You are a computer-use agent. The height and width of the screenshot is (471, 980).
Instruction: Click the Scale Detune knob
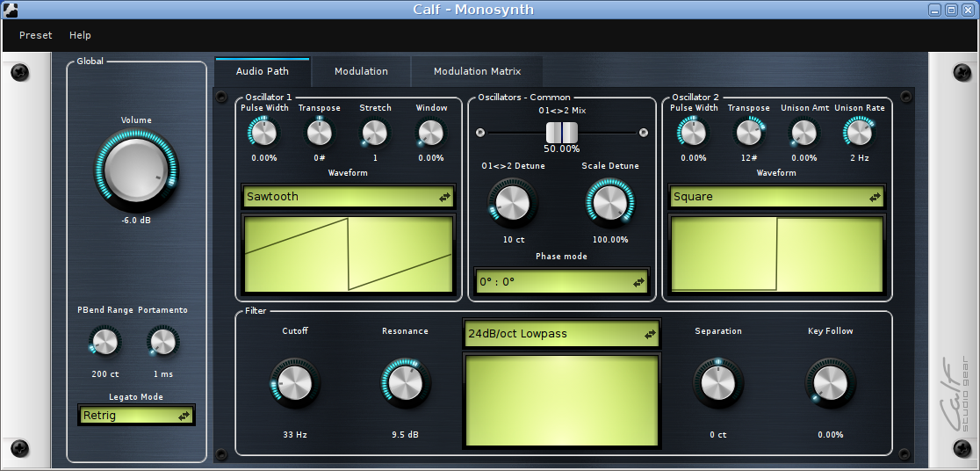610,203
